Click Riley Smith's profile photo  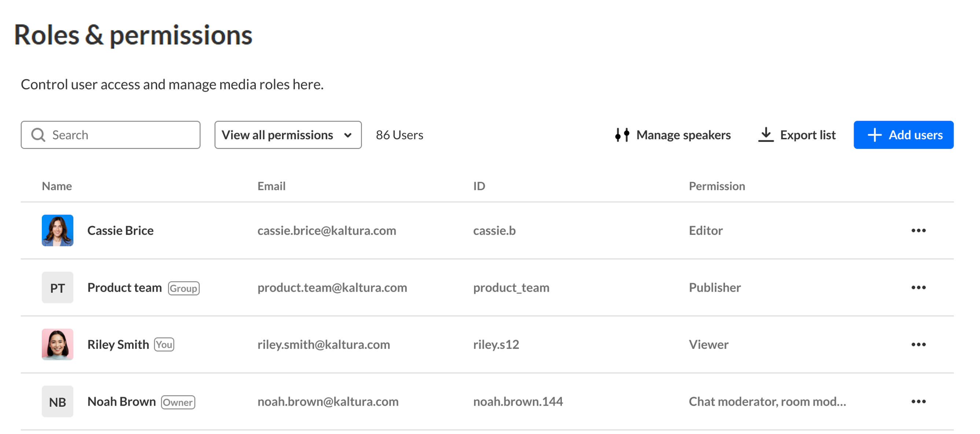pos(58,345)
